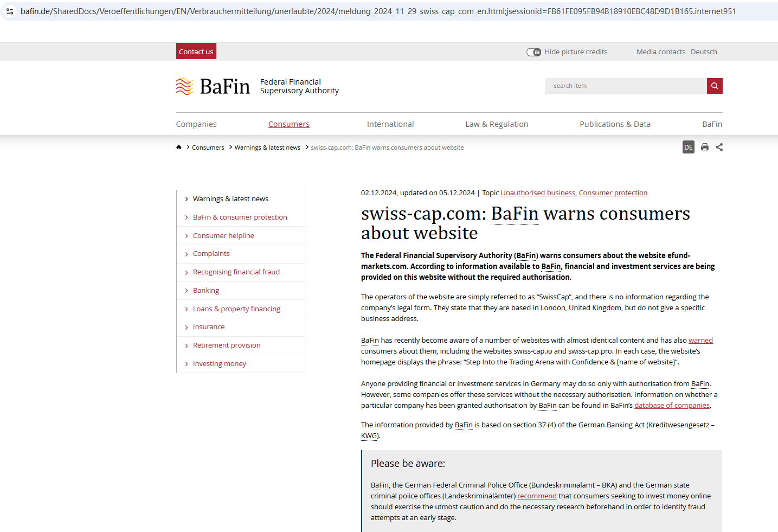Expand Warnings & latest news chevron

click(x=187, y=199)
